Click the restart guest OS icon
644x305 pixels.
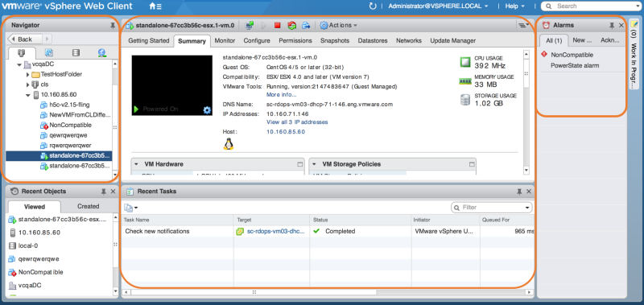pyautogui.click(x=291, y=26)
